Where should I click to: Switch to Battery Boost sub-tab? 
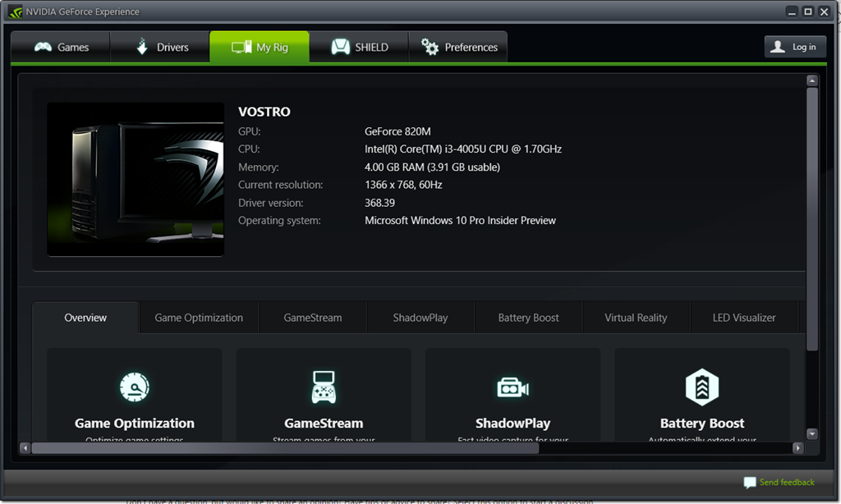pos(528,318)
